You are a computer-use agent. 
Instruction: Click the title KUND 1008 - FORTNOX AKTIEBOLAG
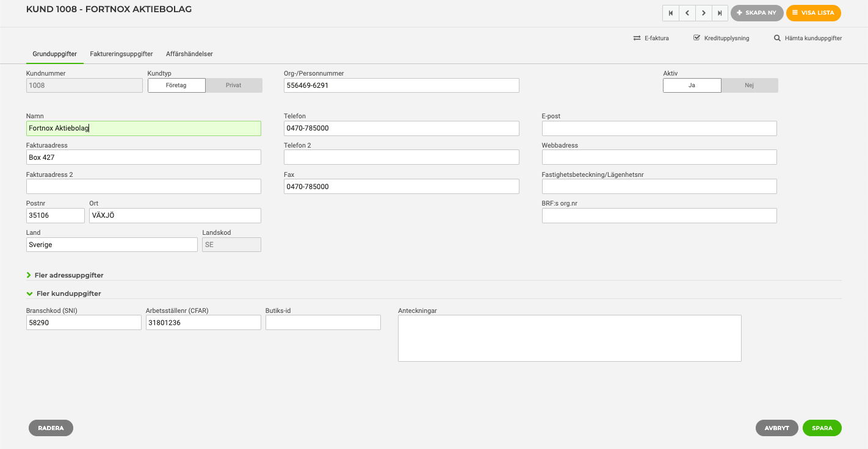[x=109, y=10]
